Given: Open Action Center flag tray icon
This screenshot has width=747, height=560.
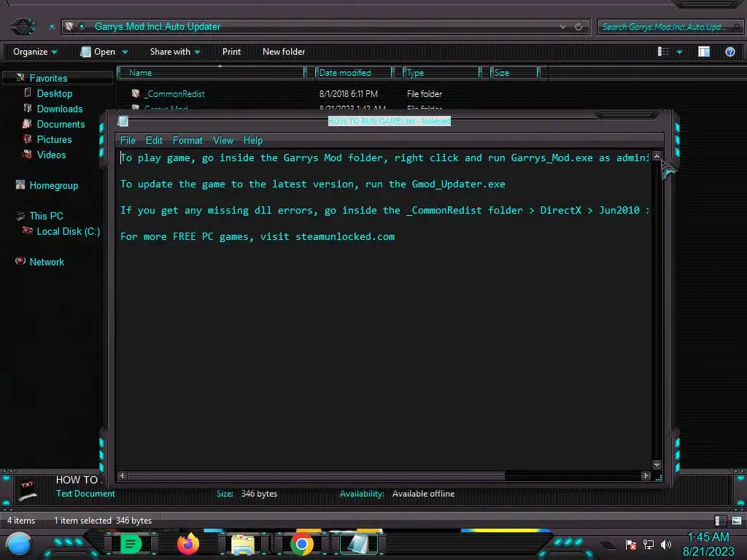Looking at the screenshot, I should tap(631, 544).
